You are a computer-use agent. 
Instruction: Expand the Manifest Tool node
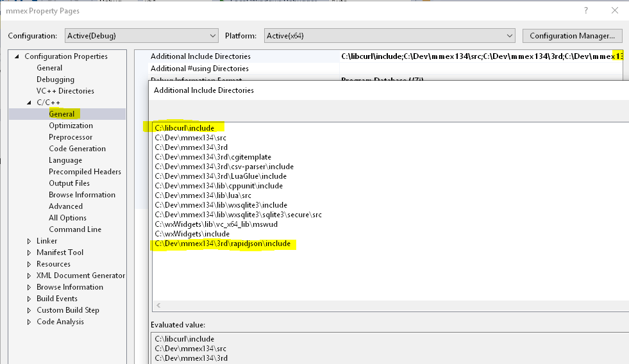[29, 252]
